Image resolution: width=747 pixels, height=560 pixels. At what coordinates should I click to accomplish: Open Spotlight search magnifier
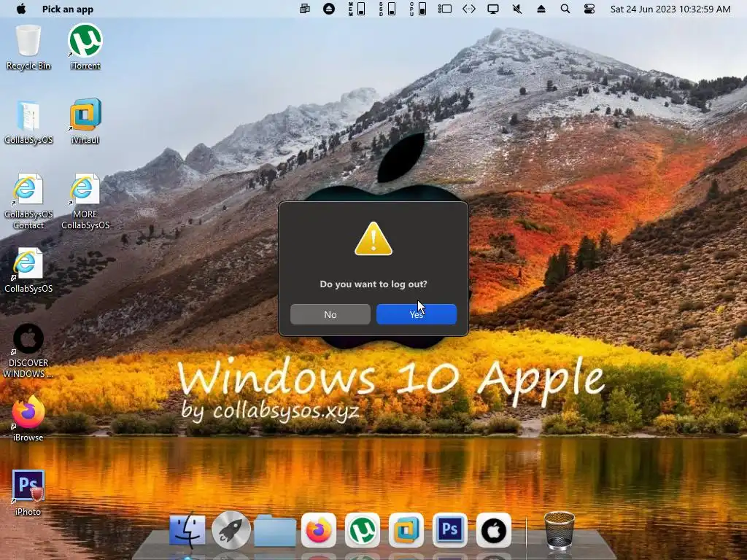565,9
